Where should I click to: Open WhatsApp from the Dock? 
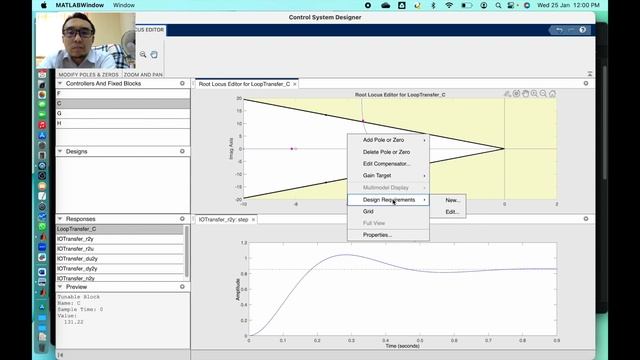click(42, 227)
